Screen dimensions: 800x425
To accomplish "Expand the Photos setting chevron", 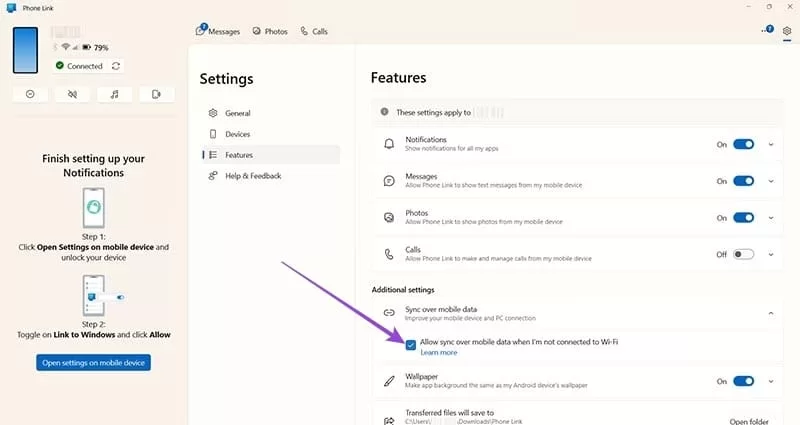I will (x=771, y=218).
